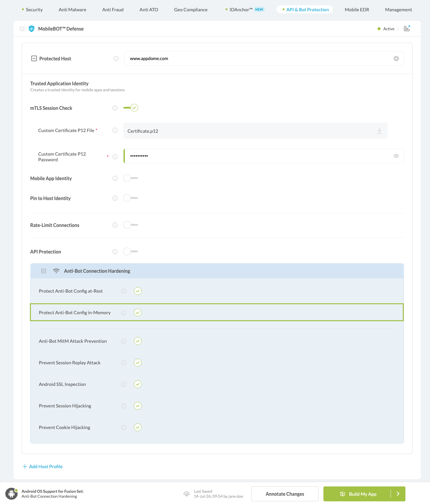Open the IDAnchor tab
Viewport: 430px width, 504px height.
[245, 10]
